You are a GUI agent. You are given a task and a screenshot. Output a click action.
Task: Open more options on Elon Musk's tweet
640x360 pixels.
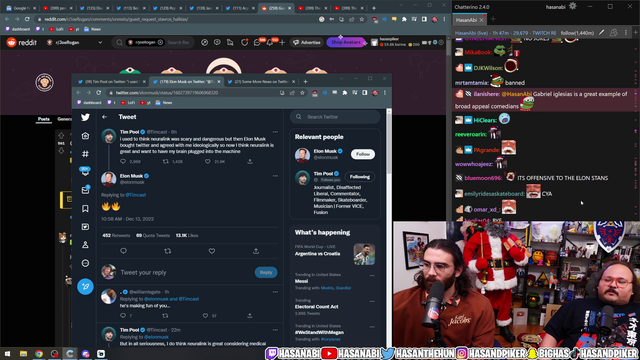(x=275, y=176)
